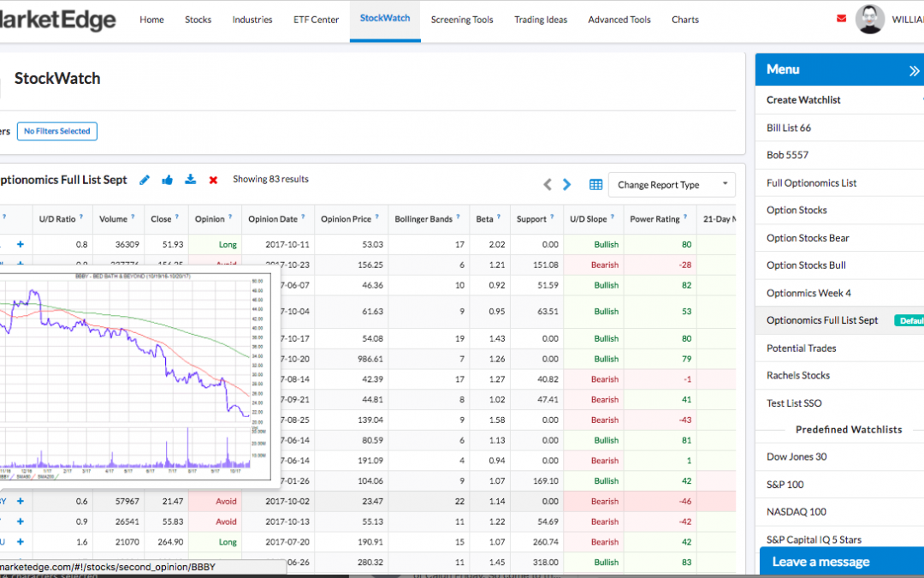Open the red mail envelope icon
Screen dimensions: 924x578
tap(842, 18)
